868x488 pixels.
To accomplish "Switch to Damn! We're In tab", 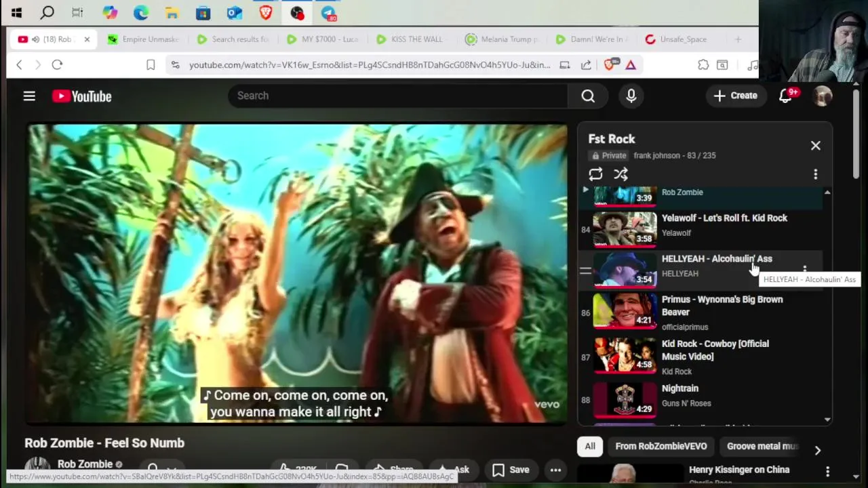I will [591, 39].
